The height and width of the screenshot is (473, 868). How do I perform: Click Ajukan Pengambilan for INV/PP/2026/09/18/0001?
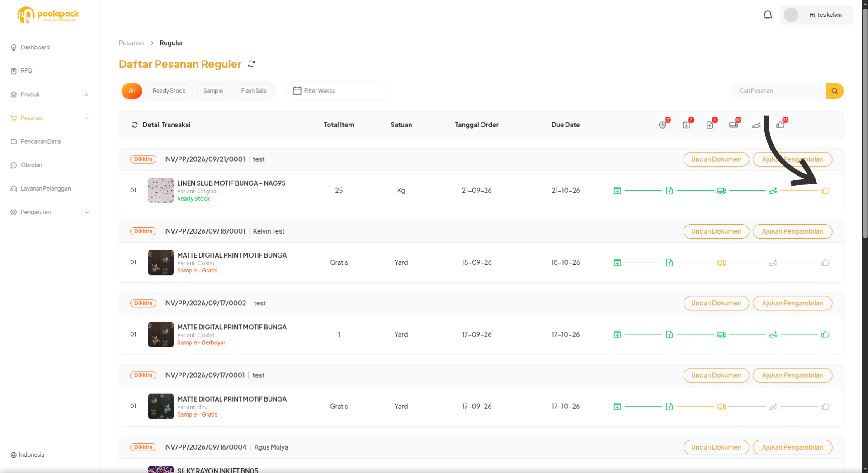tap(792, 231)
